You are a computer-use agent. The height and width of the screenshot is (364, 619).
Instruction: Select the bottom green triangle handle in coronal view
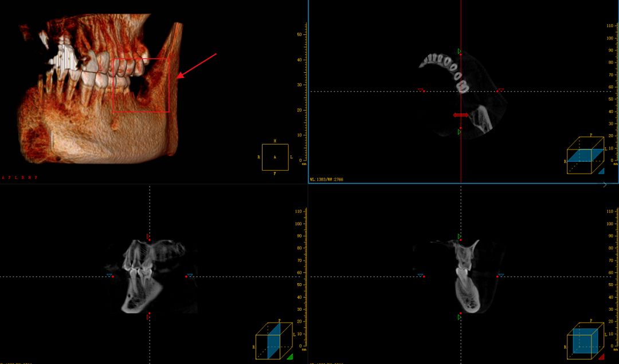tap(460, 317)
